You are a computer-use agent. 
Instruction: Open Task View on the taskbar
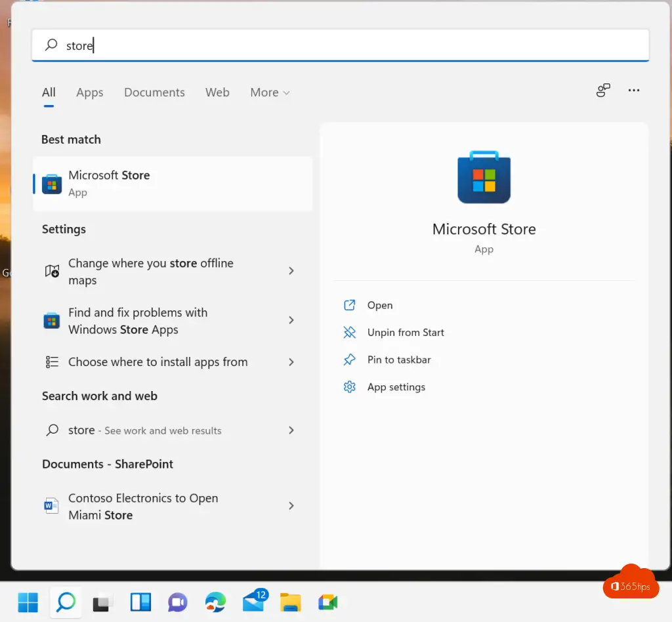coord(103,604)
